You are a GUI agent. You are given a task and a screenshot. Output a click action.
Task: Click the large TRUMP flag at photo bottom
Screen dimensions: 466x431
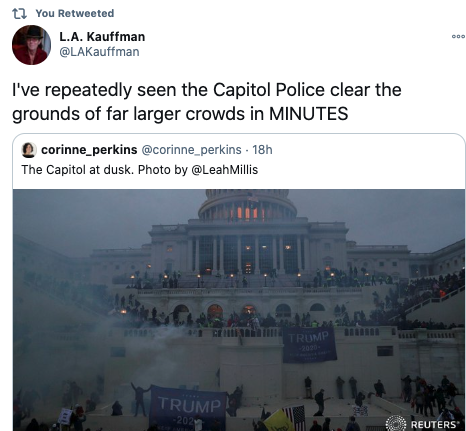coord(188,408)
